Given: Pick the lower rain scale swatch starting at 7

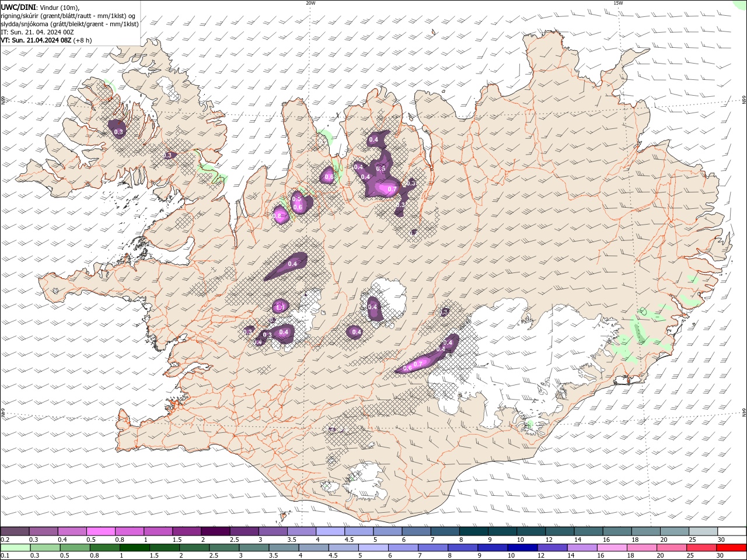Looking at the screenshot, I should 433,548.
